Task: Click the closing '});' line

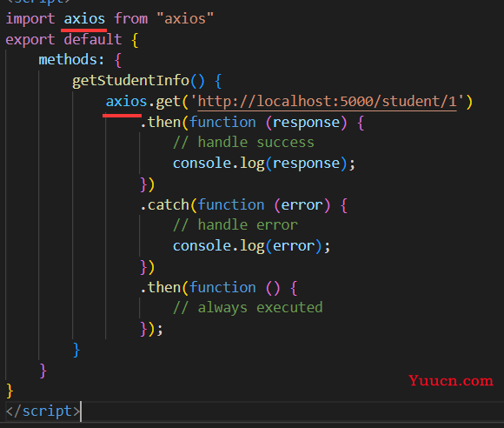Action: click(152, 329)
